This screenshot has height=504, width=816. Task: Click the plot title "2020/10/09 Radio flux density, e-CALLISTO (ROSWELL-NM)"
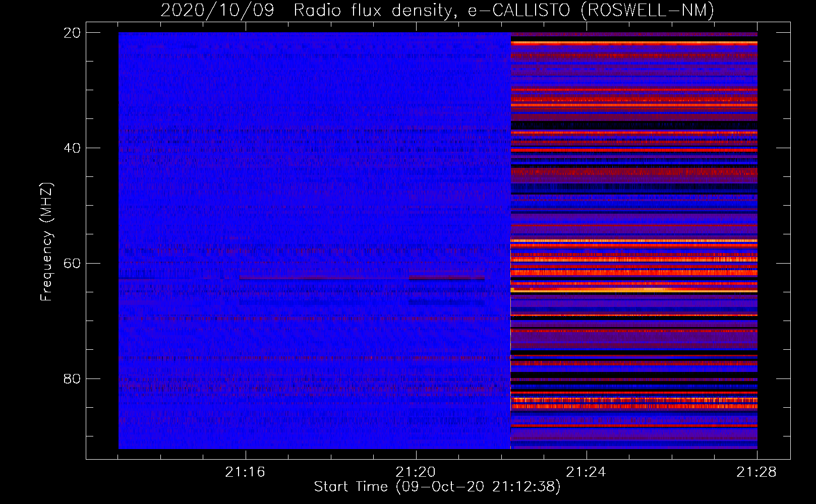[437, 10]
